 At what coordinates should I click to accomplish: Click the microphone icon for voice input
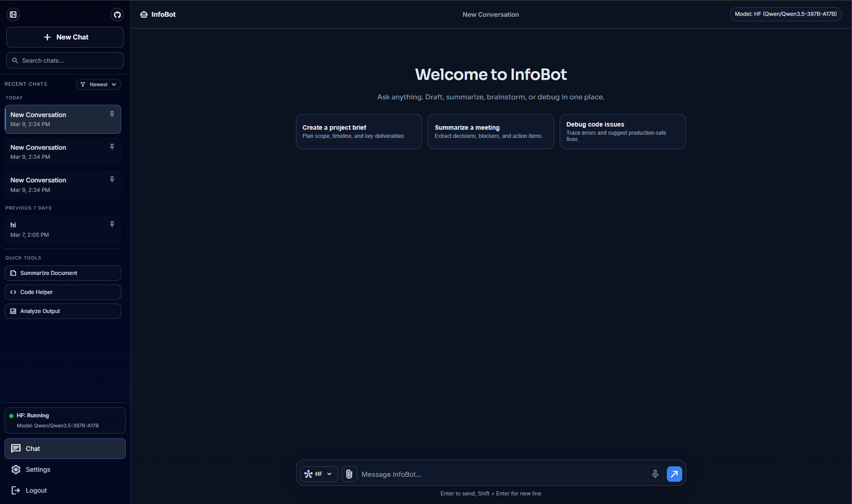(x=655, y=474)
